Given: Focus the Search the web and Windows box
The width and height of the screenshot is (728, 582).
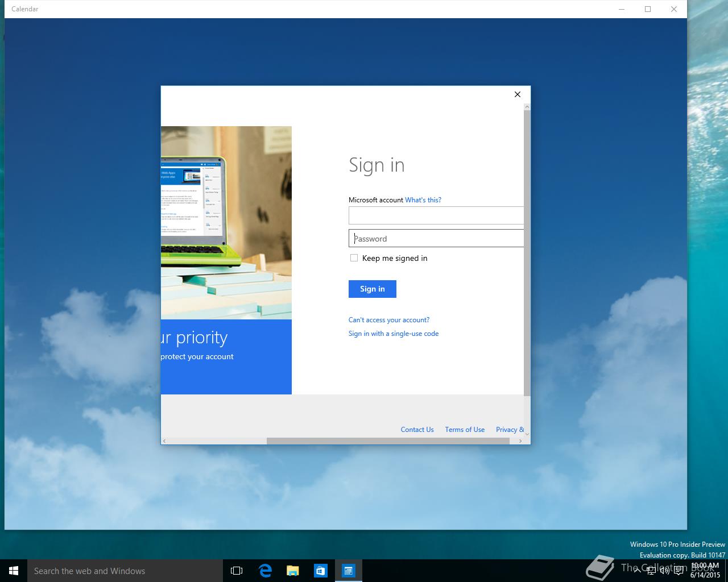Looking at the screenshot, I should (125, 571).
